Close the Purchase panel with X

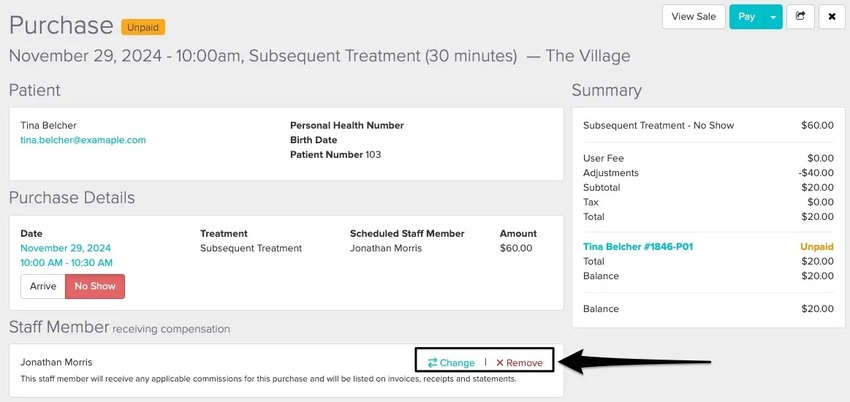tap(832, 17)
